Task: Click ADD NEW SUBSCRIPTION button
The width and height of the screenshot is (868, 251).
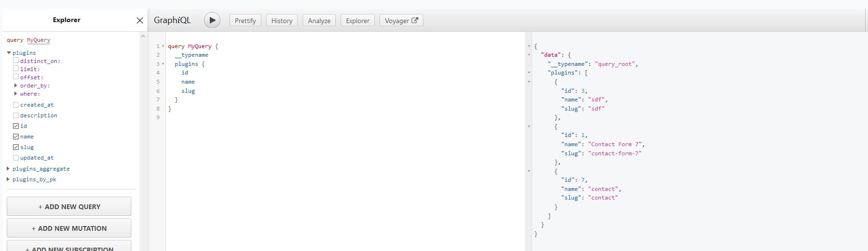Action: click(x=69, y=246)
